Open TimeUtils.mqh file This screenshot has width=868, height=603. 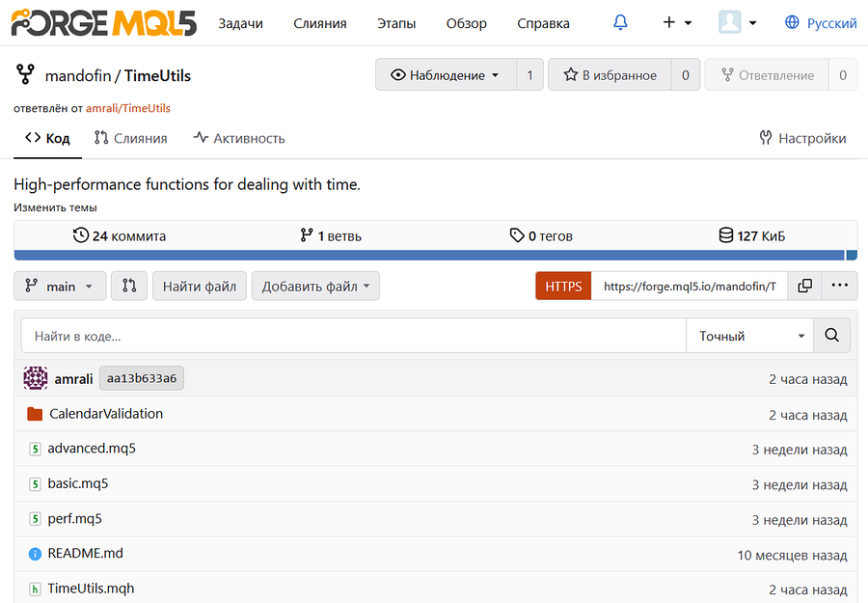(x=91, y=589)
